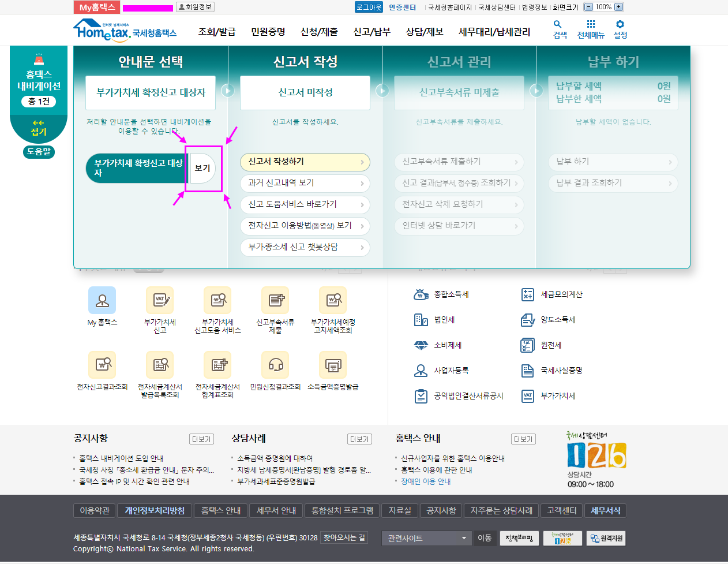Click the 정책브리핑 banner
Screen dimensions: 728x564
[x=519, y=538]
